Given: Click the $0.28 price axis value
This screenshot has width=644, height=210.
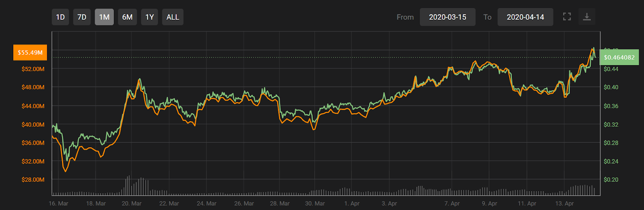Looking at the screenshot, I should [x=611, y=142].
